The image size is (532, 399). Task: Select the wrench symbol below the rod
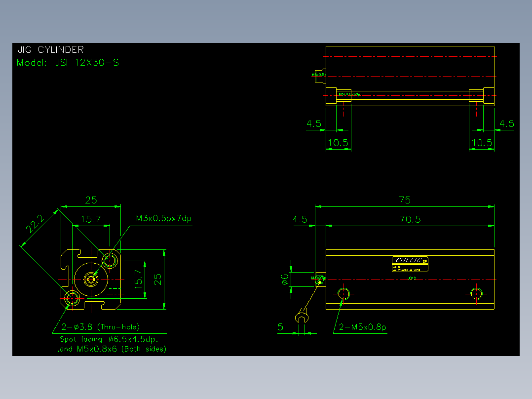click(302, 316)
